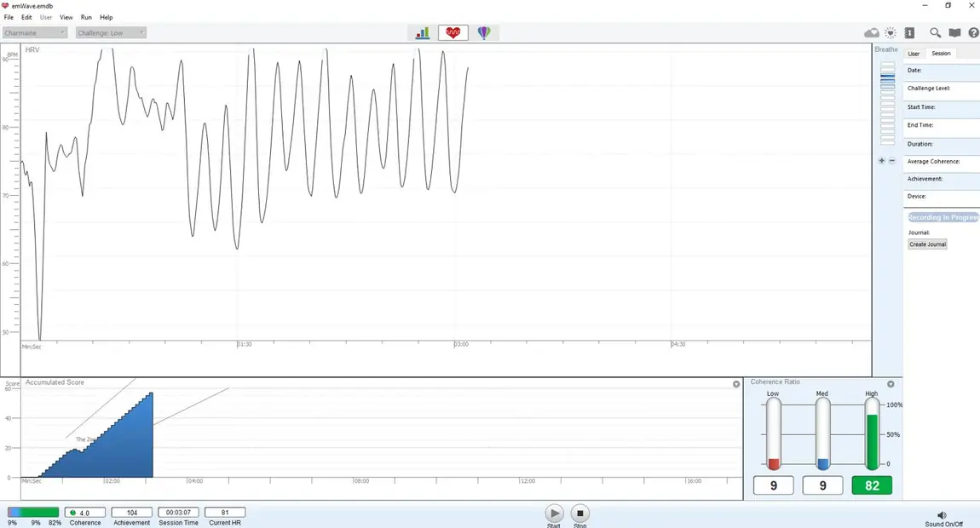Toggle the Sound On/Off speaker
Image resolution: width=980 pixels, height=528 pixels.
point(942,515)
